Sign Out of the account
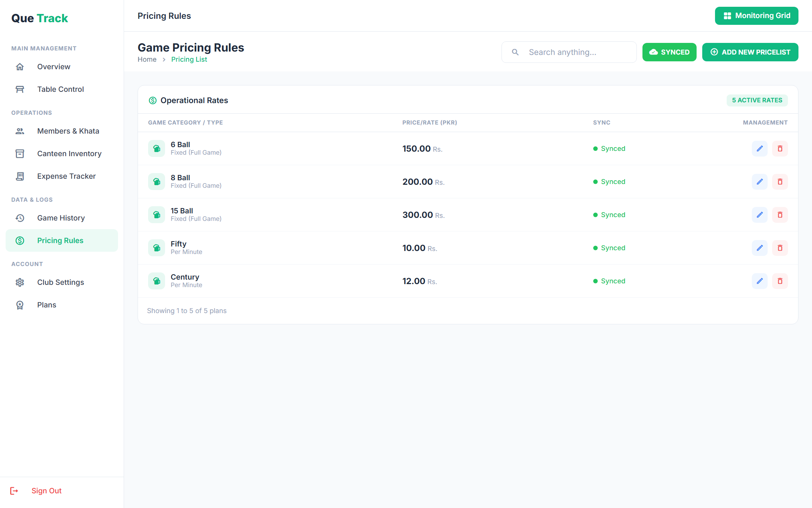This screenshot has width=812, height=508. [46, 491]
